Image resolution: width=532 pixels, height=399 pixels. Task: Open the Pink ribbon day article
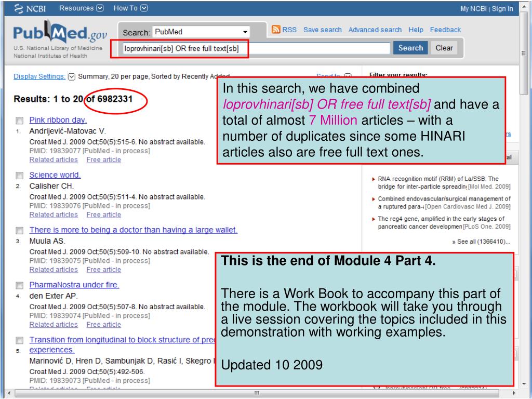pyautogui.click(x=58, y=120)
